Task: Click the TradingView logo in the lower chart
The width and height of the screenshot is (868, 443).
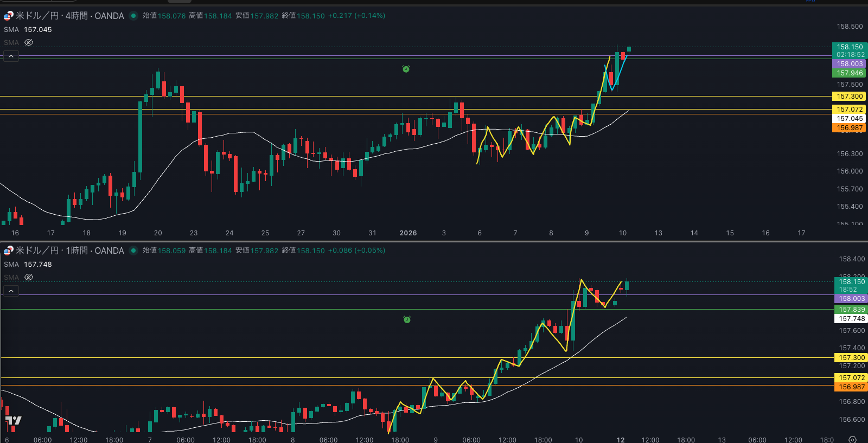Action: [x=14, y=421]
